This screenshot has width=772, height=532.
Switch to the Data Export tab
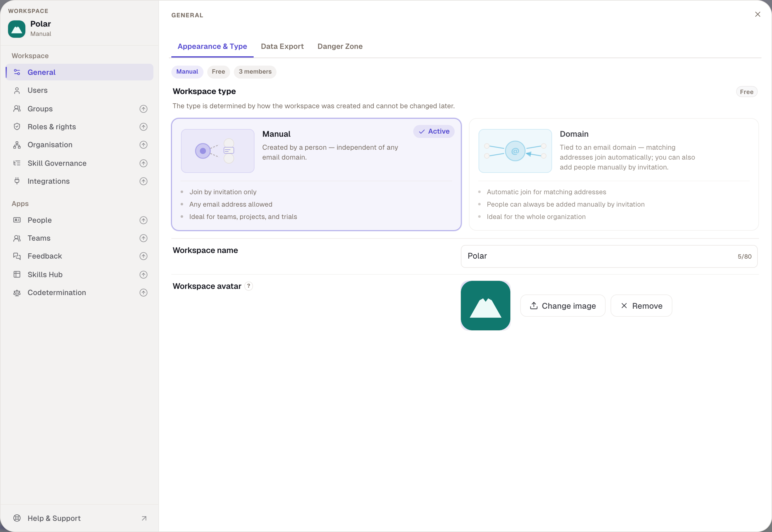[x=282, y=46]
